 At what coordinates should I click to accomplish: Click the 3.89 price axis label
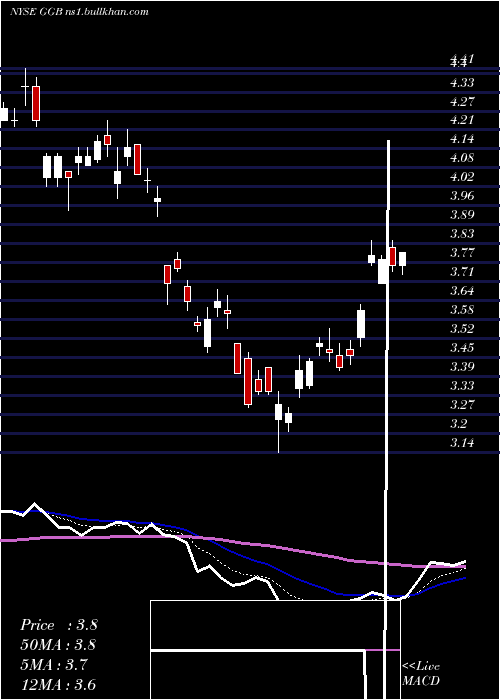(462, 215)
